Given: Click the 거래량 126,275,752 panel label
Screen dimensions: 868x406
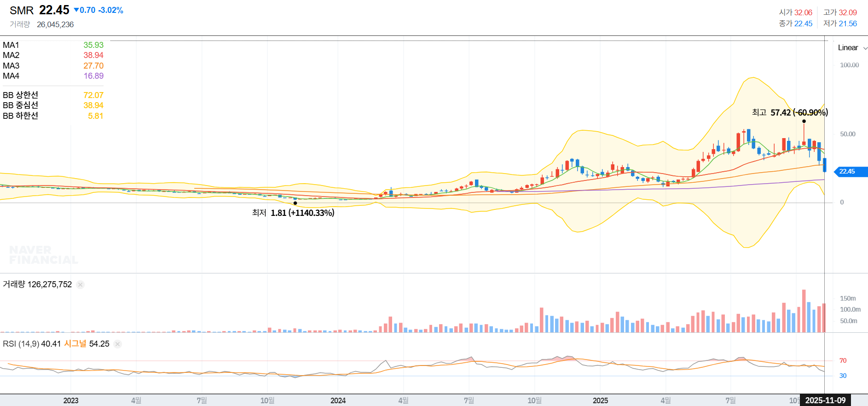Looking at the screenshot, I should 37,284.
